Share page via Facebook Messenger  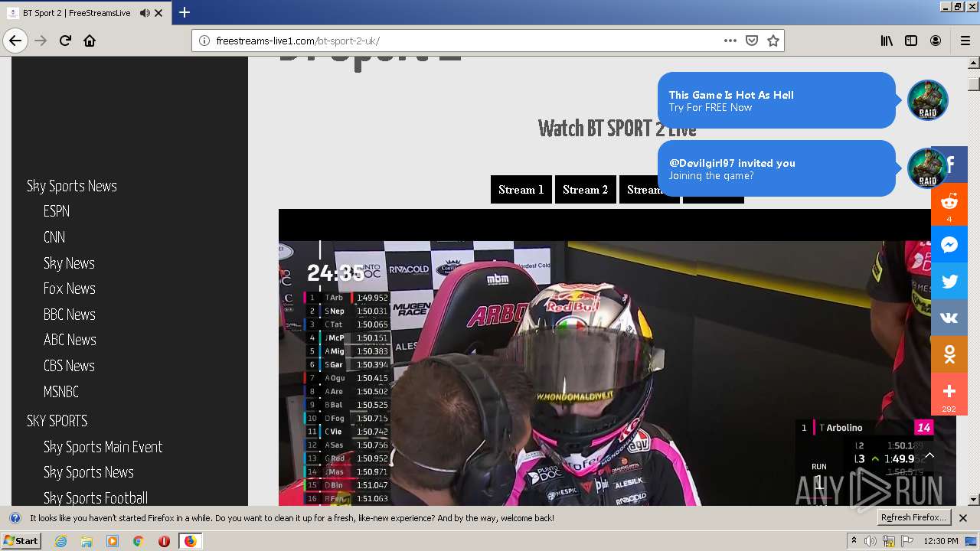[949, 245]
